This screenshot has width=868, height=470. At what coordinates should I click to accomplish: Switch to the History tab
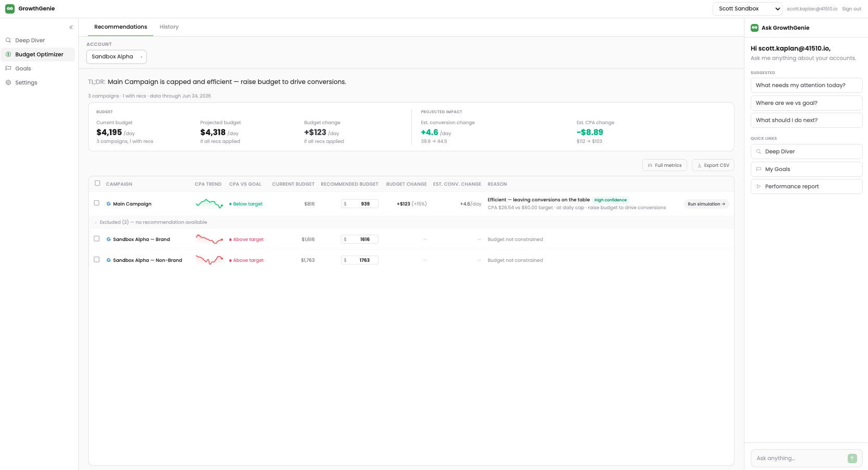pyautogui.click(x=169, y=27)
